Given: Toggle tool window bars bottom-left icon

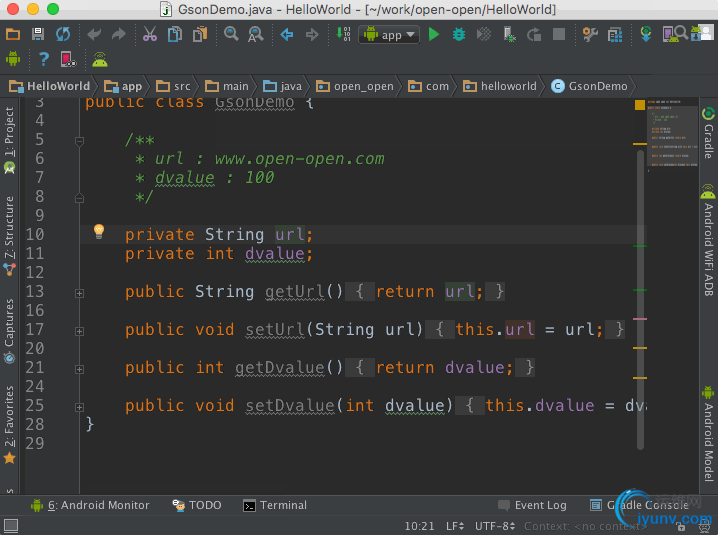Looking at the screenshot, I should (x=11, y=526).
